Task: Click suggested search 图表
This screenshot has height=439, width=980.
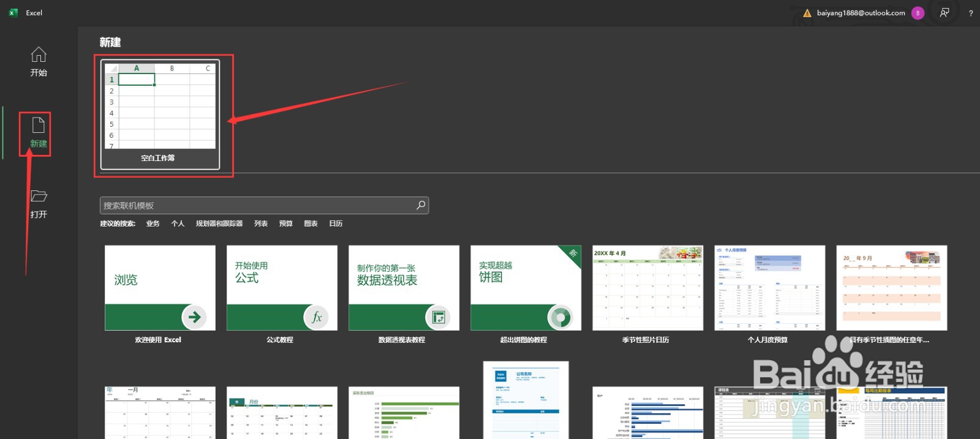Action: (311, 223)
